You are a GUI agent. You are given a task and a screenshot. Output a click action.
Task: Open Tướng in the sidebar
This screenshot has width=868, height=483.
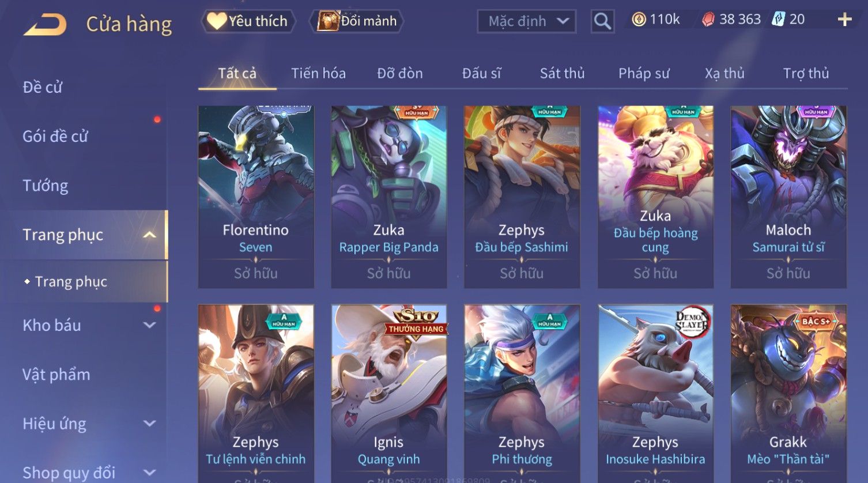[x=46, y=186]
